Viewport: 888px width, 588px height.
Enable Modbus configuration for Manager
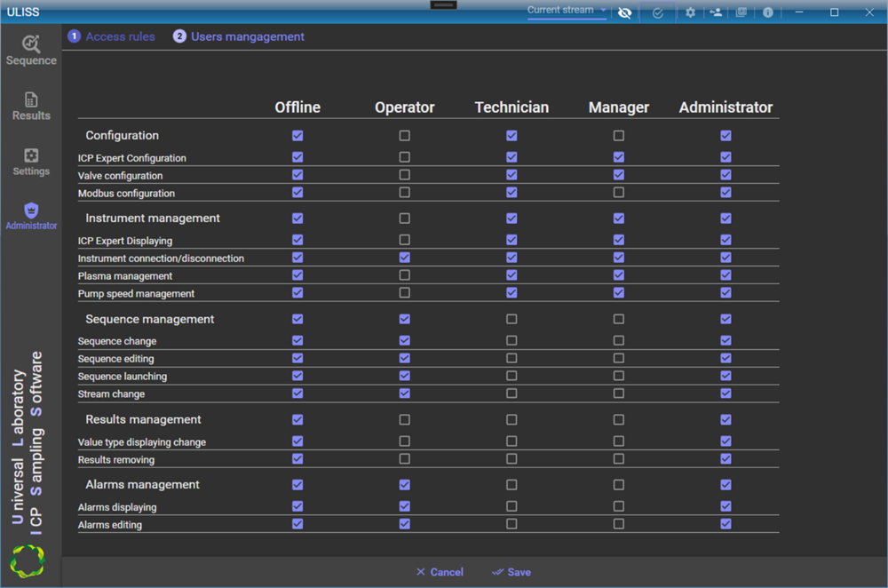[x=619, y=193]
